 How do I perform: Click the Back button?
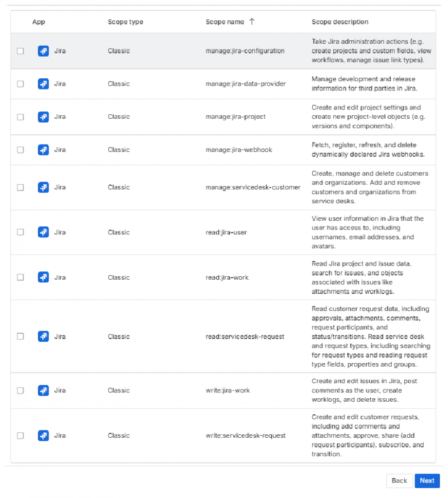tap(399, 480)
